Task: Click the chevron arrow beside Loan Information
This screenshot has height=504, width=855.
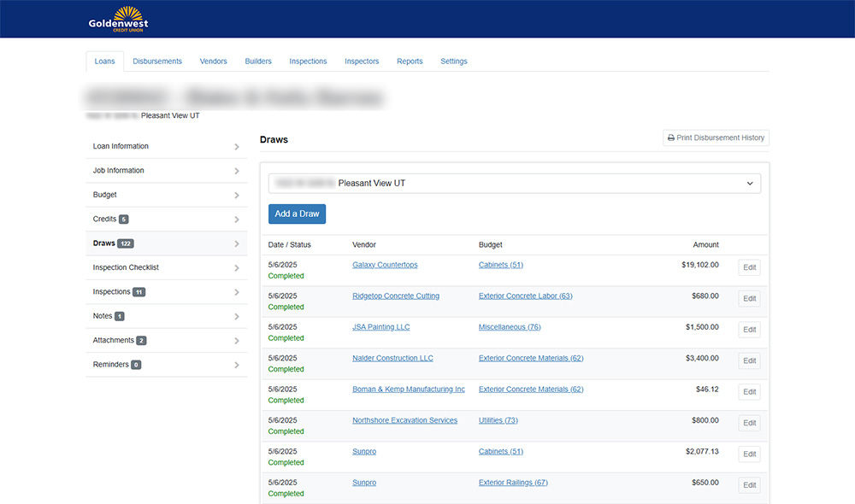Action: 237,147
